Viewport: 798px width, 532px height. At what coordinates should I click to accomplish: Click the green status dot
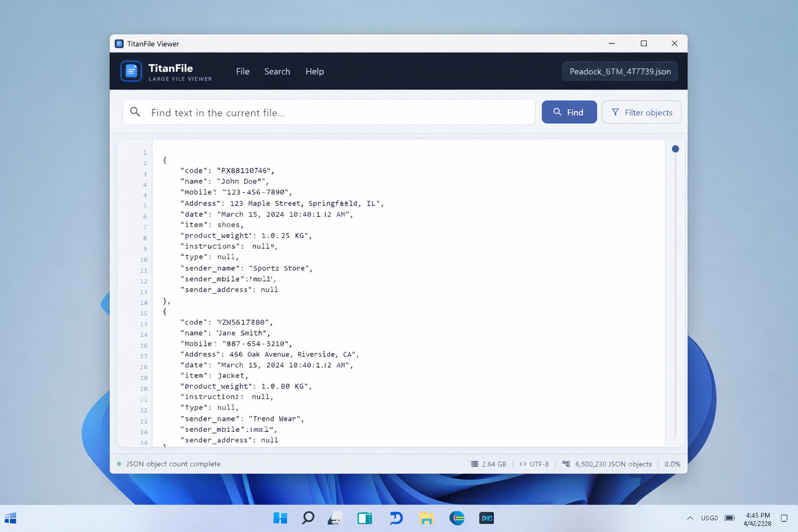pyautogui.click(x=119, y=464)
